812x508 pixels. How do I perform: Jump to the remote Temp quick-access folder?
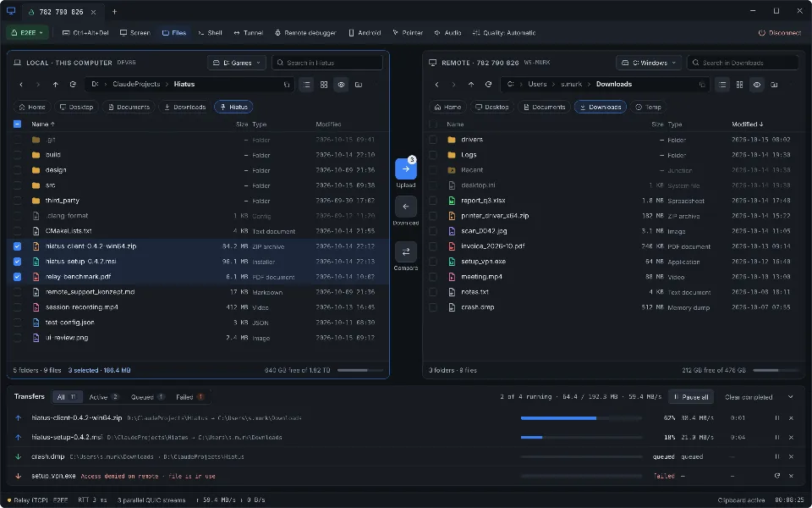648,108
